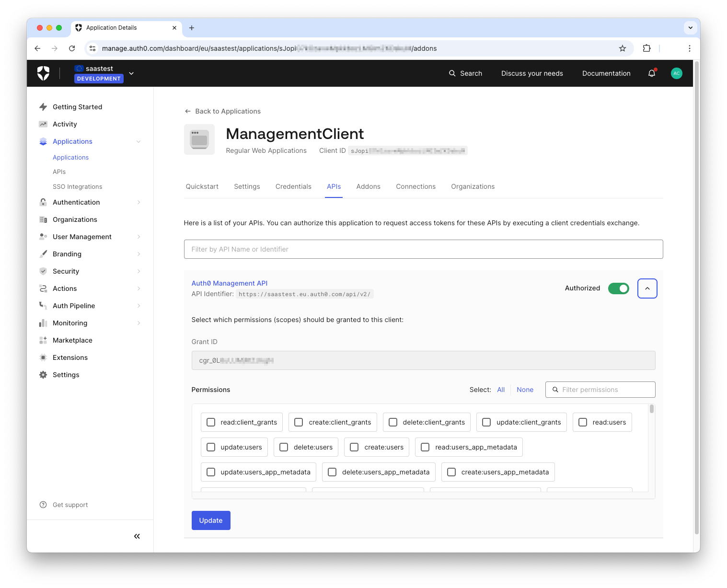Open Organizations from the sidebar
Image resolution: width=727 pixels, height=588 pixels.
(75, 219)
